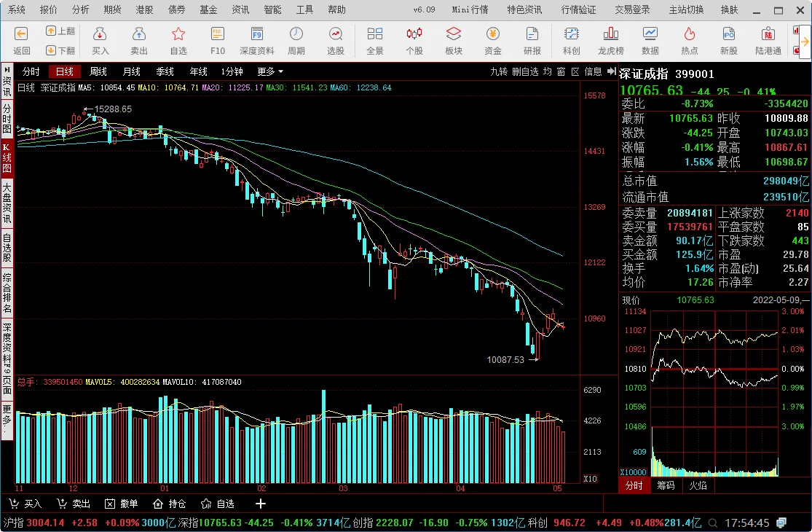Select the 筹码 tab below intraday chart
The image size is (812, 532).
pyautogui.click(x=666, y=485)
